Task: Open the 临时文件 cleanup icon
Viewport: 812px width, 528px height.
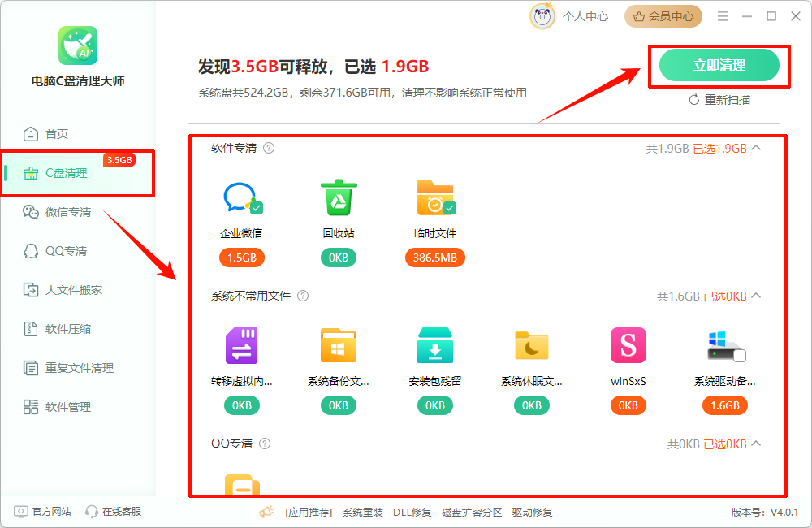Action: pyautogui.click(x=434, y=197)
